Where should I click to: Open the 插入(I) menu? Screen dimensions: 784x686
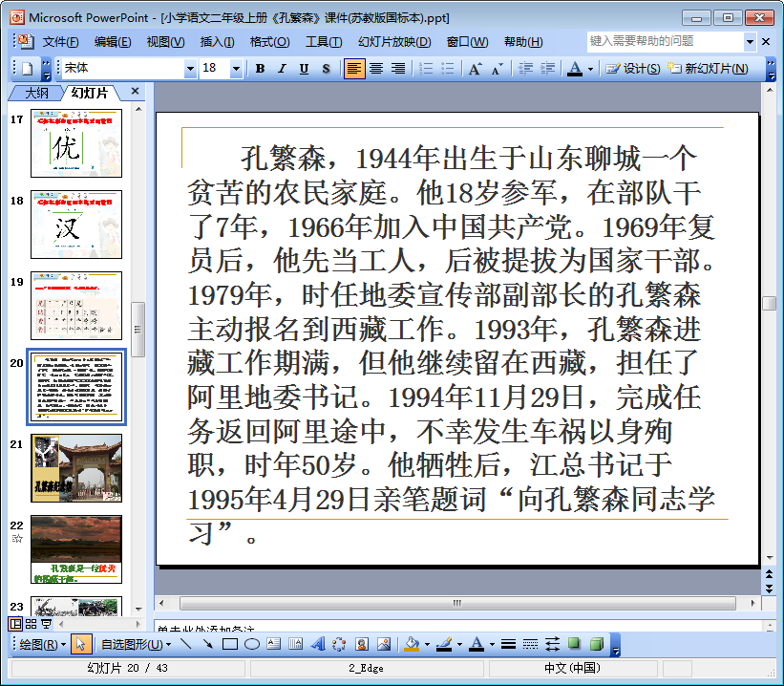click(217, 42)
